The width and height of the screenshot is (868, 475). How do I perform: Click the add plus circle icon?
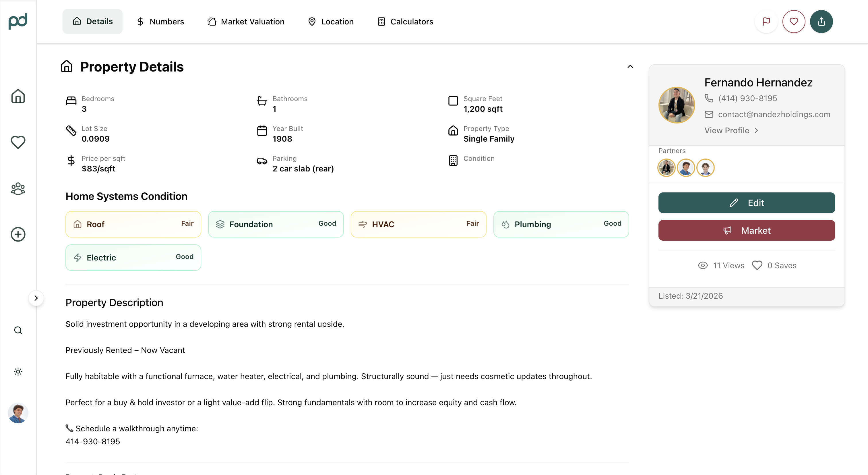18,234
